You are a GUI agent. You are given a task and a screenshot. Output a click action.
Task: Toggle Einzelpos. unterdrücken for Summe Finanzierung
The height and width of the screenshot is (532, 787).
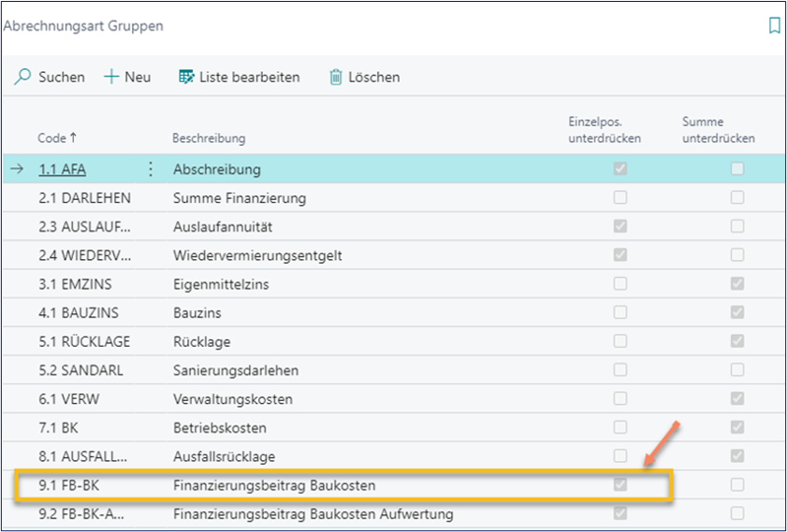(x=620, y=197)
